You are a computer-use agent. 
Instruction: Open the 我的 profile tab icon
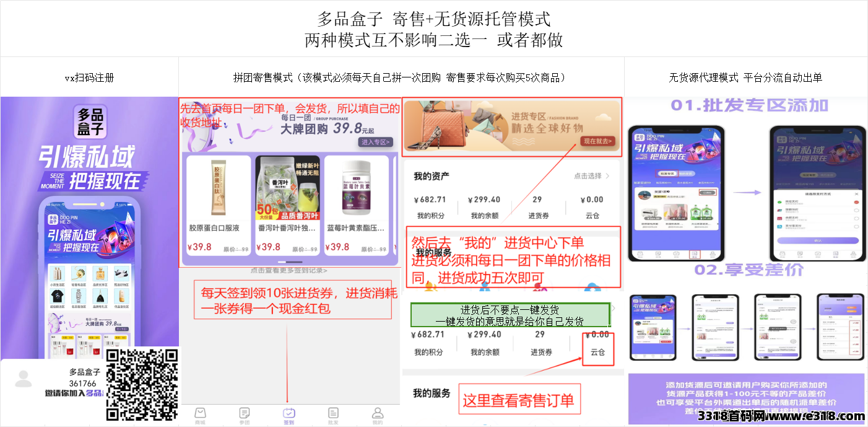click(x=377, y=415)
